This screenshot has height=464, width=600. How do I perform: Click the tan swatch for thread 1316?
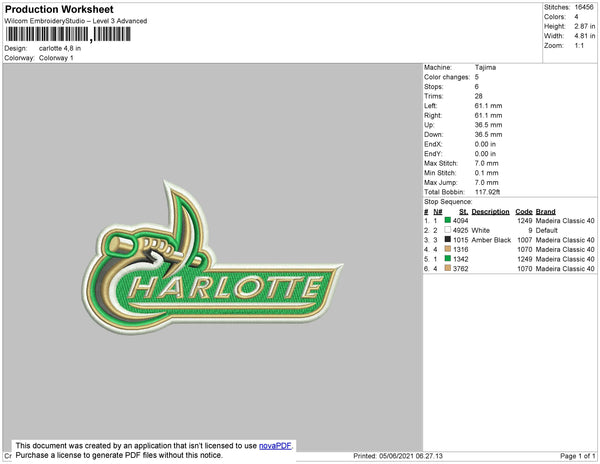click(447, 249)
